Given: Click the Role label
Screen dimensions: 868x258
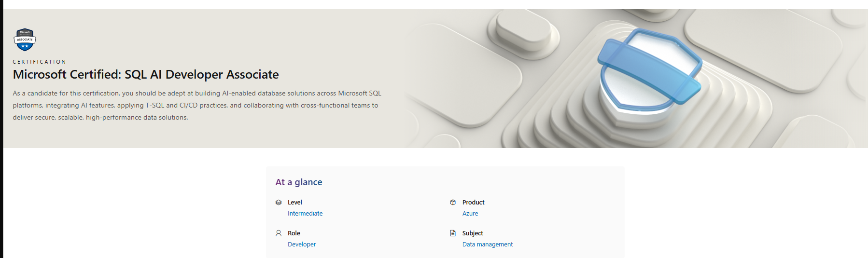Looking at the screenshot, I should [x=294, y=233].
